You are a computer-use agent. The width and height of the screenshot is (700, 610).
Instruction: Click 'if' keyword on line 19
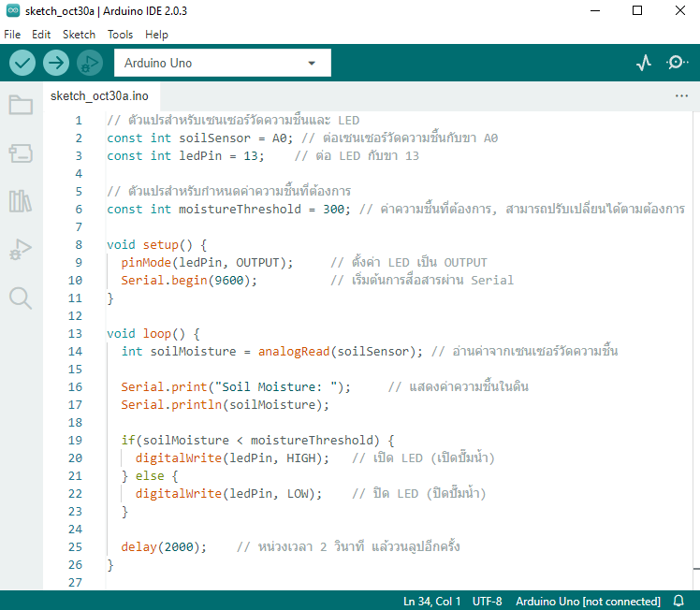click(x=128, y=440)
